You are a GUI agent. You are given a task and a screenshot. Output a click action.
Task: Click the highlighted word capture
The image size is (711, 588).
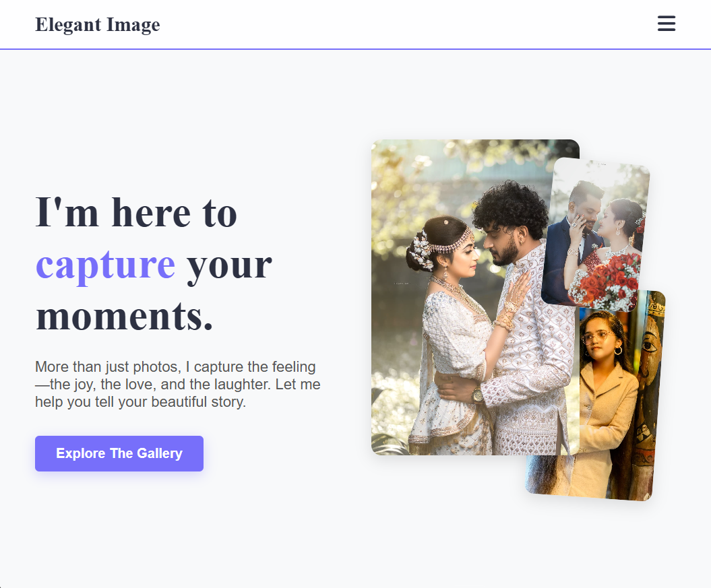pyautogui.click(x=105, y=265)
